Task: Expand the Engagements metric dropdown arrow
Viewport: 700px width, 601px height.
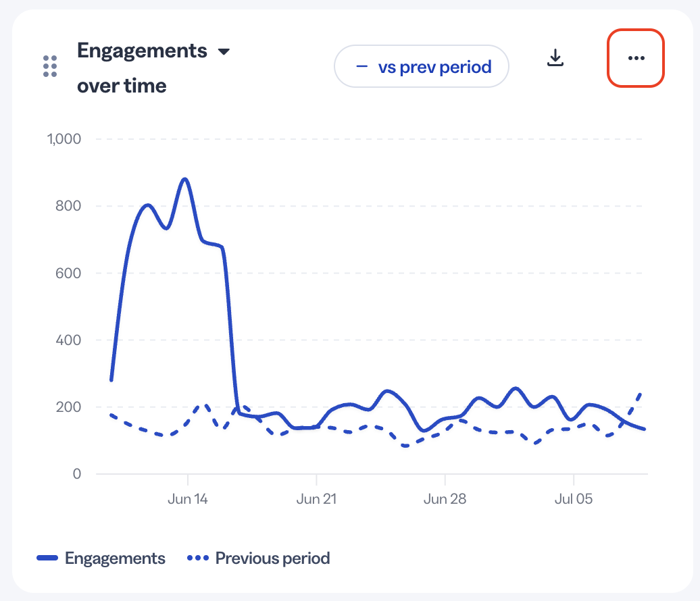Action: (224, 52)
